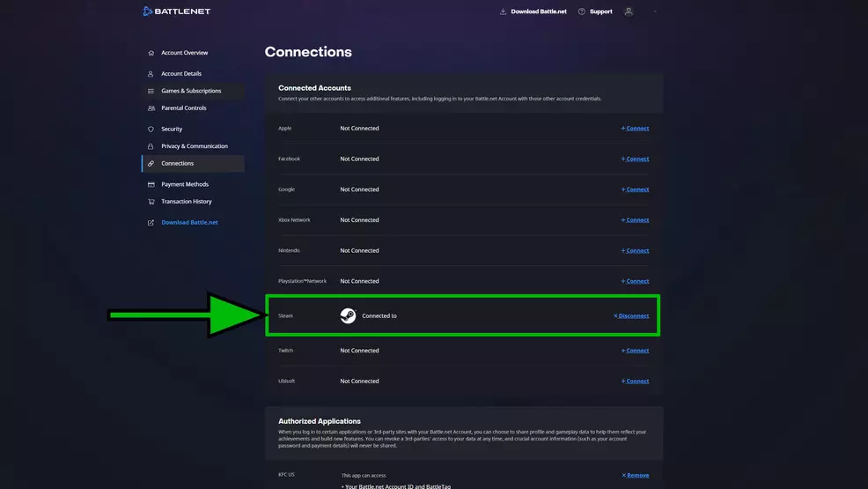Click 'Not Connected' in the Twitch row
The height and width of the screenshot is (489, 868).
[x=359, y=351]
